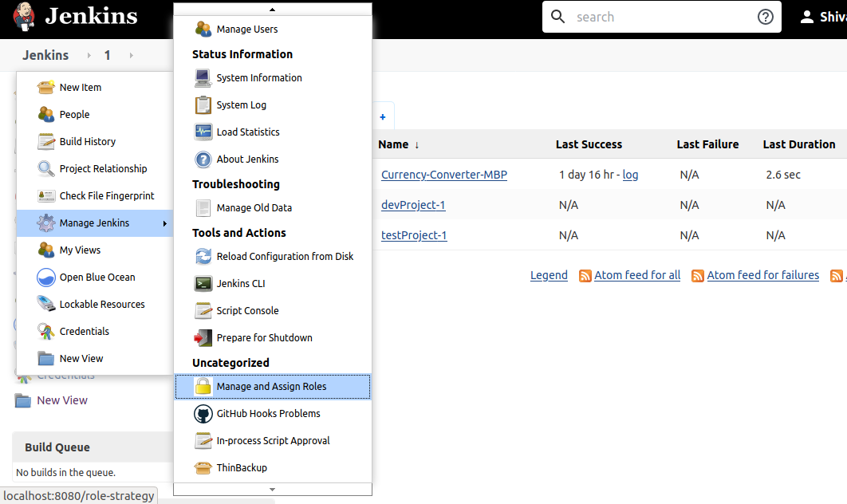Click the search help question mark icon
Screen dimensions: 847x504
pos(766,17)
